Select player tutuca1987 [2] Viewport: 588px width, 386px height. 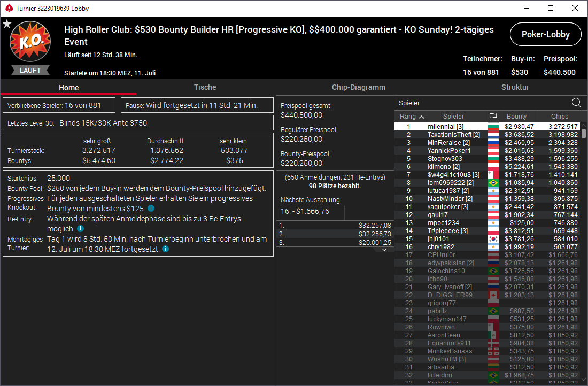click(487, 191)
